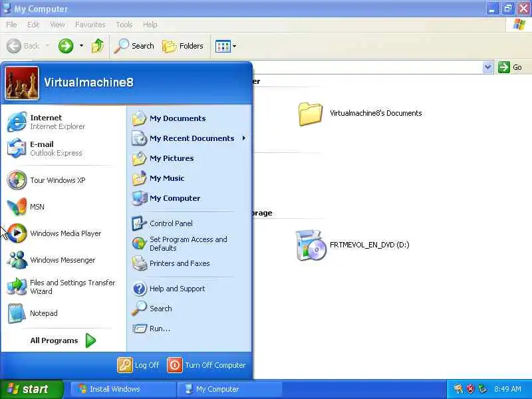Click the Search toolbar button
The width and height of the screenshot is (532, 399).
pos(134,46)
